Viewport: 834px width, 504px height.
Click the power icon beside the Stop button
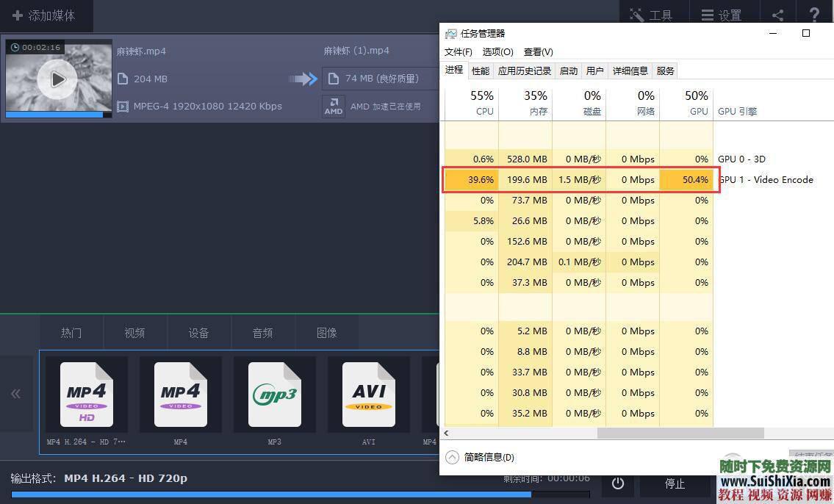[618, 483]
